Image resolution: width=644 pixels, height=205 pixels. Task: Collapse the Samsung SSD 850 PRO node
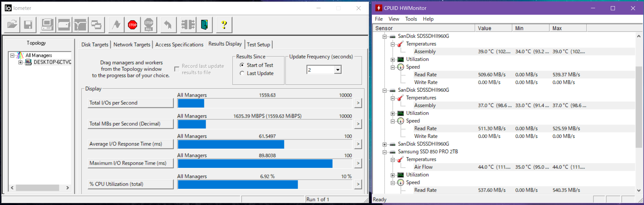point(385,152)
